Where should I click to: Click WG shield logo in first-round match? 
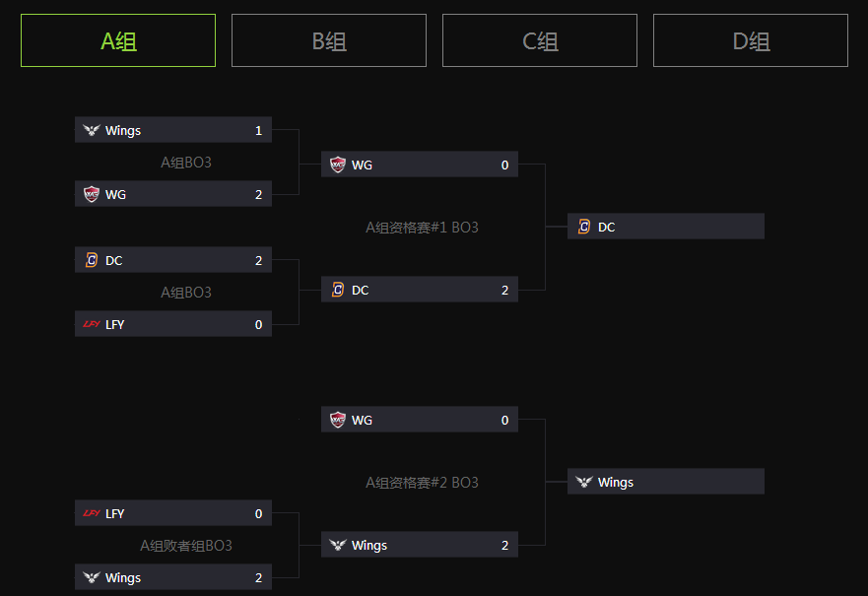tap(92, 194)
